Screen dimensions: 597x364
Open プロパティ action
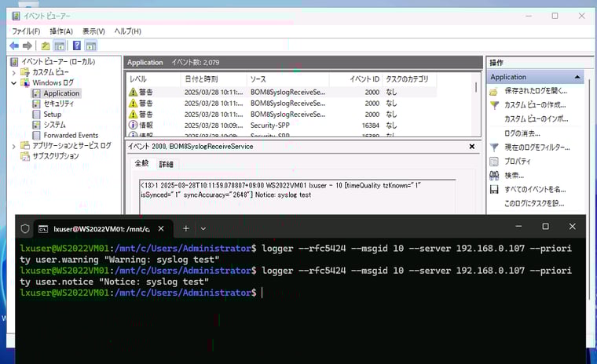pyautogui.click(x=517, y=162)
